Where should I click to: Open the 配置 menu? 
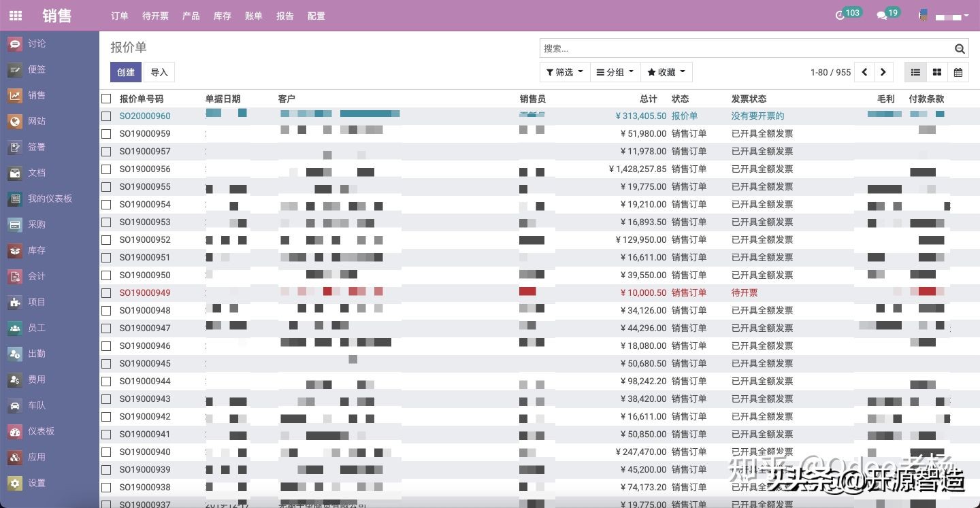(x=316, y=16)
